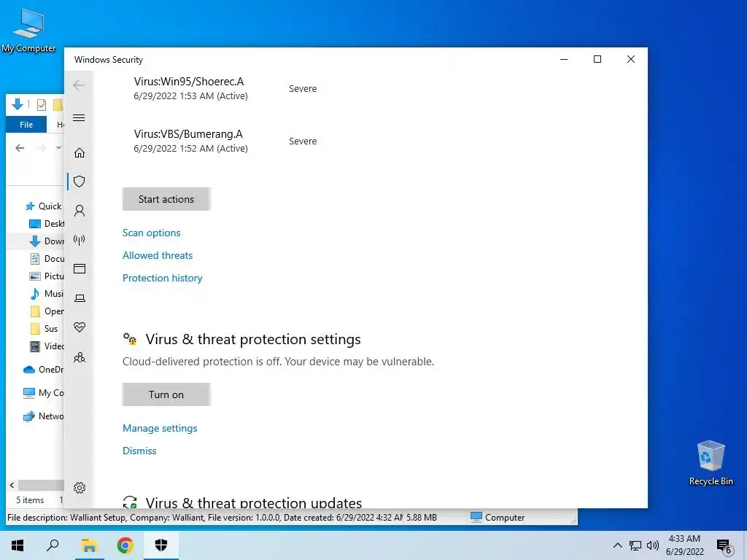Screen dimensions: 747x560
Task: Select My Computer in Explorer navigation pane
Action: (x=43, y=393)
